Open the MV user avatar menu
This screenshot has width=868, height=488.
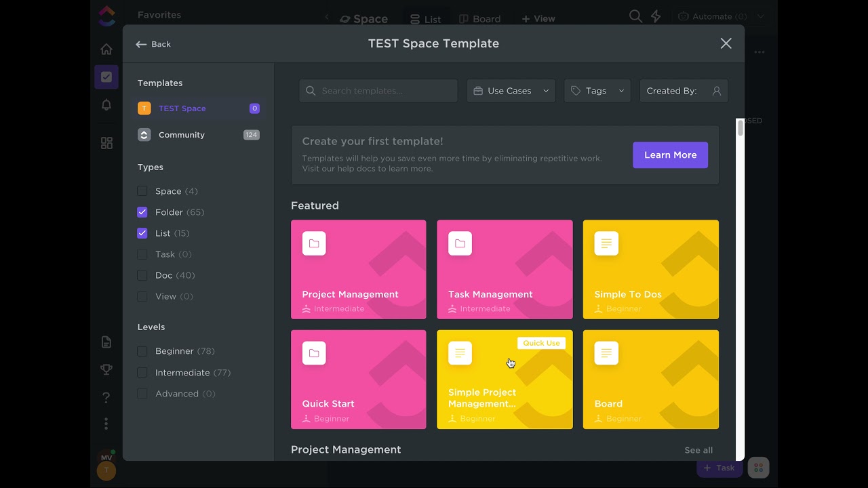pos(106,457)
